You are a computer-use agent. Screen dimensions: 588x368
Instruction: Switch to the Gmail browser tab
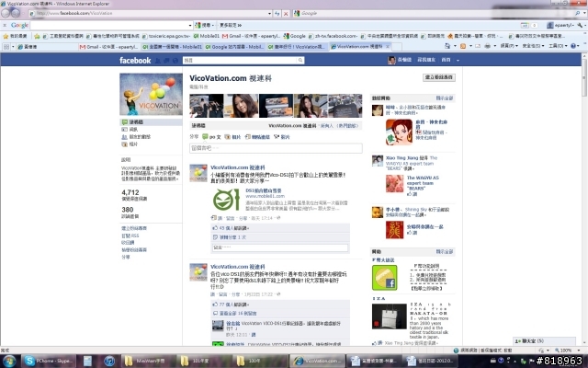(x=109, y=47)
